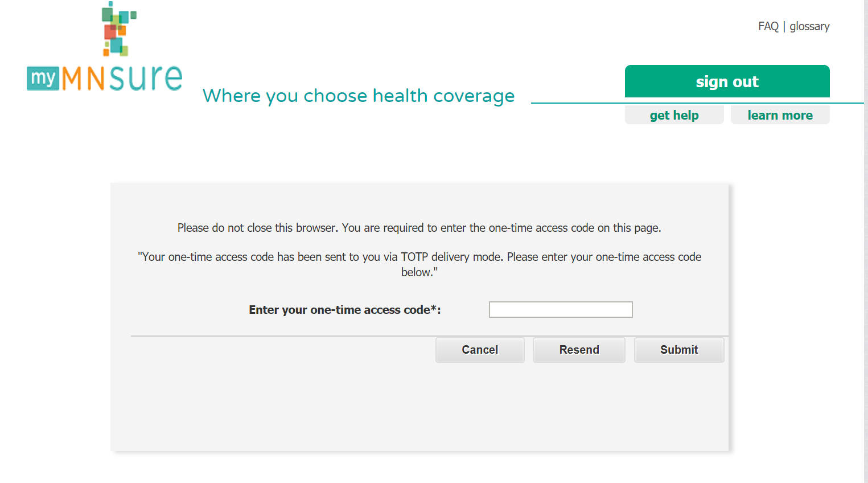This screenshot has height=483, width=868.
Task: Click the "Enter your one-time access code" label
Action: tap(344, 310)
